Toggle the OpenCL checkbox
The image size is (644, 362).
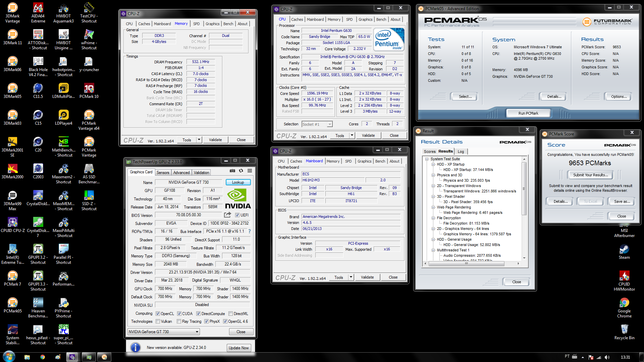coord(158,314)
